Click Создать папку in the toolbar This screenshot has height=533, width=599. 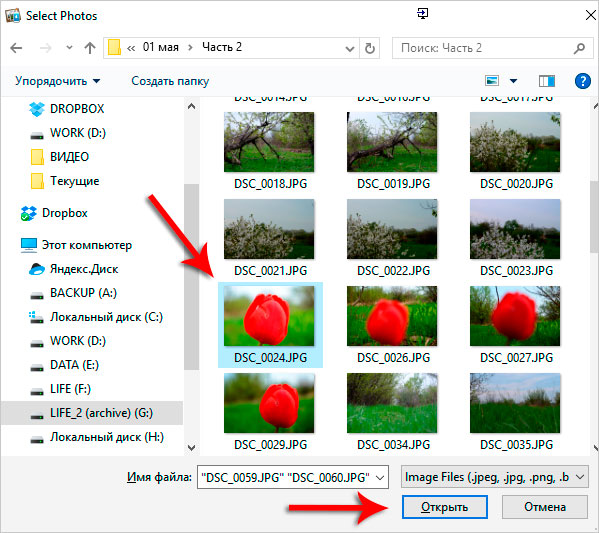click(170, 81)
